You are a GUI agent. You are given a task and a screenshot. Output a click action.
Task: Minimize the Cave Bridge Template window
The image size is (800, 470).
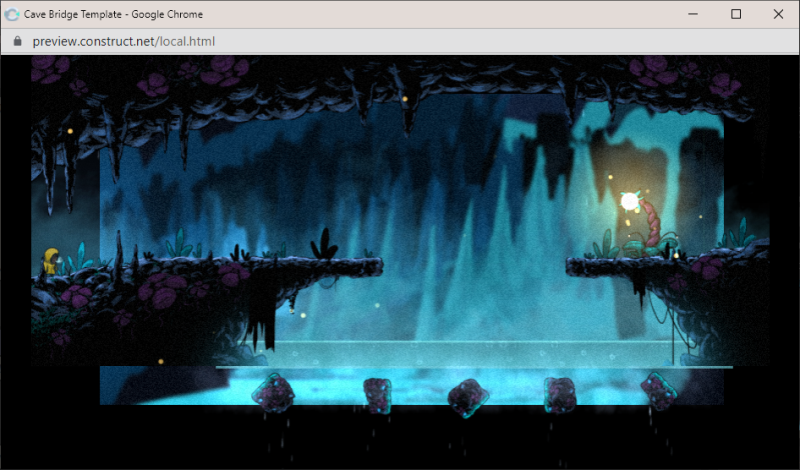click(693, 14)
